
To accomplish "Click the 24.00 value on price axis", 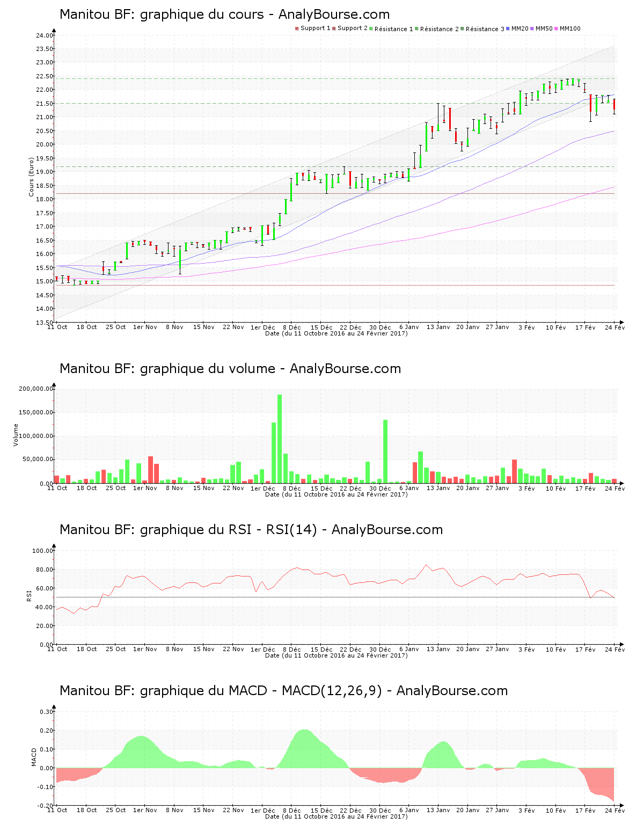I will pyautogui.click(x=45, y=35).
